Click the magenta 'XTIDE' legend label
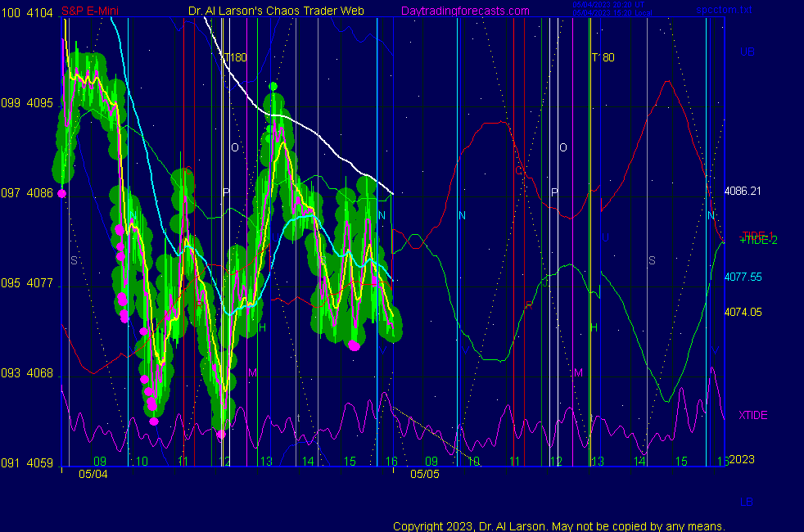This screenshot has width=804, height=532. [752, 415]
